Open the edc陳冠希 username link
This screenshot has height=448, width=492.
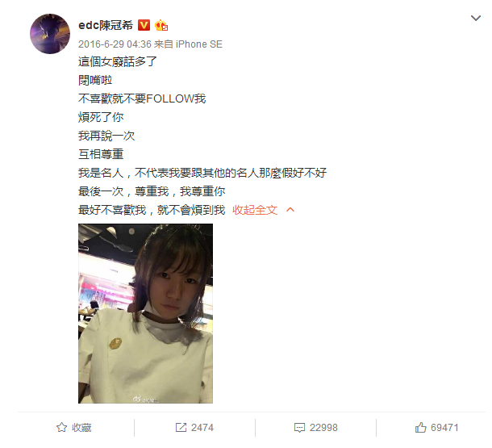(x=106, y=25)
